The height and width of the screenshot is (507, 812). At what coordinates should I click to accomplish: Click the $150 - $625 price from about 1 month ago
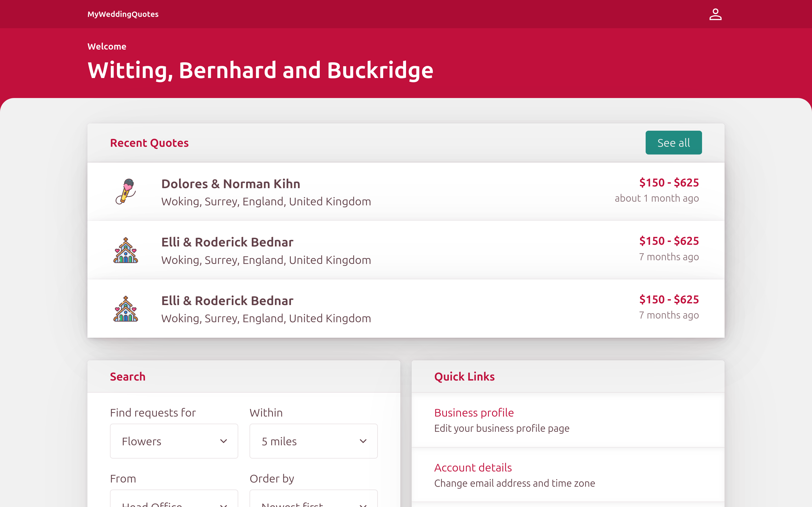point(669,183)
